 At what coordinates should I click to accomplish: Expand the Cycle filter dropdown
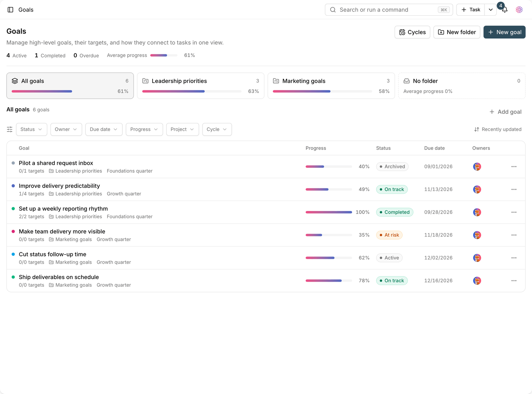point(217,129)
